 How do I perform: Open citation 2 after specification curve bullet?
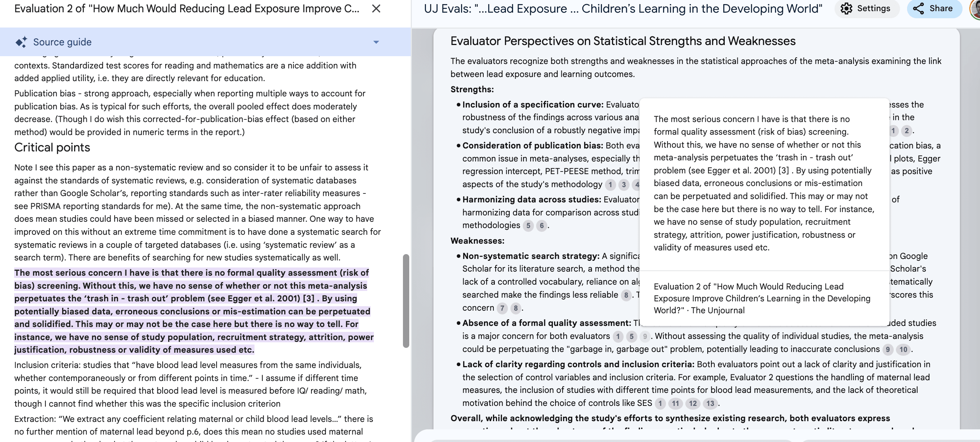[x=907, y=131]
